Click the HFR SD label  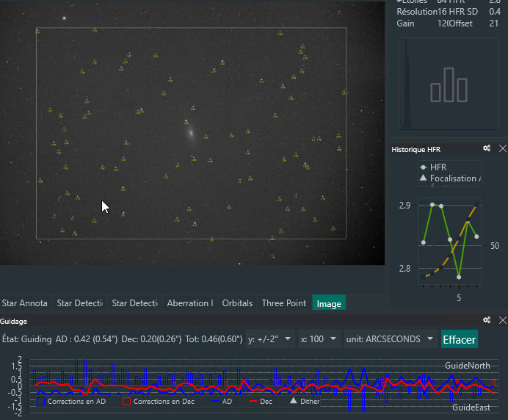point(462,12)
